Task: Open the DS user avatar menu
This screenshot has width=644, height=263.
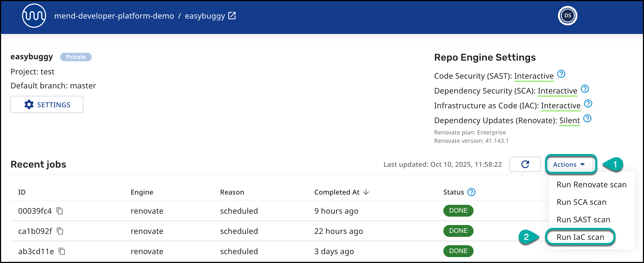Action: (567, 16)
